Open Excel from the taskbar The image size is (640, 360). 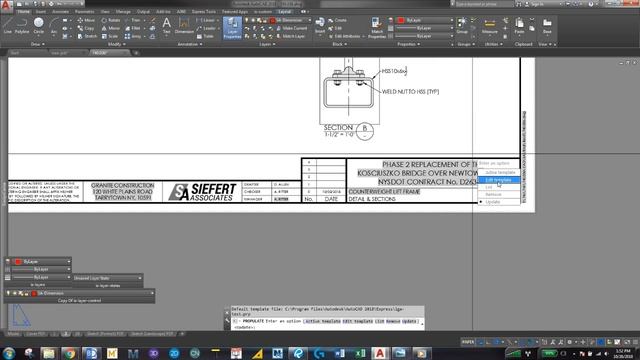click(x=359, y=353)
